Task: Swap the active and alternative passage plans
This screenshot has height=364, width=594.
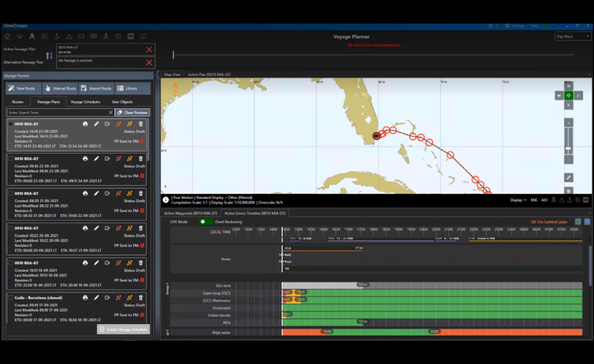Action: pos(49,55)
